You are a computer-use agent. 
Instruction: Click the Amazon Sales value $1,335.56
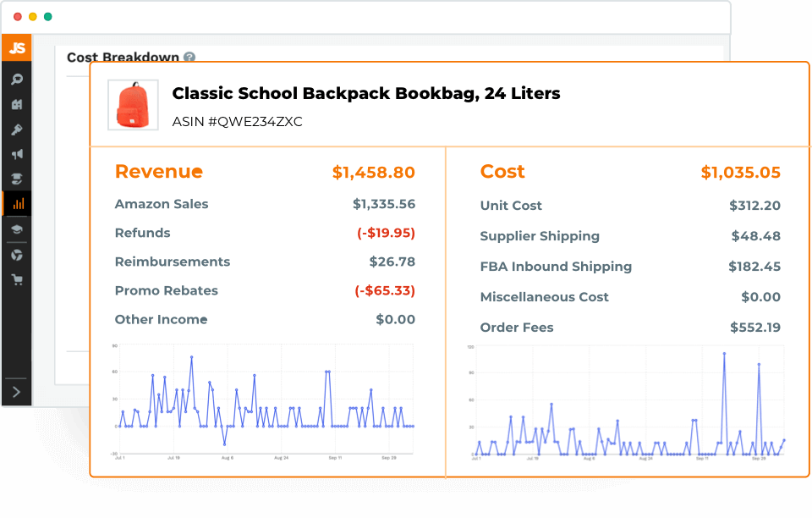click(384, 204)
